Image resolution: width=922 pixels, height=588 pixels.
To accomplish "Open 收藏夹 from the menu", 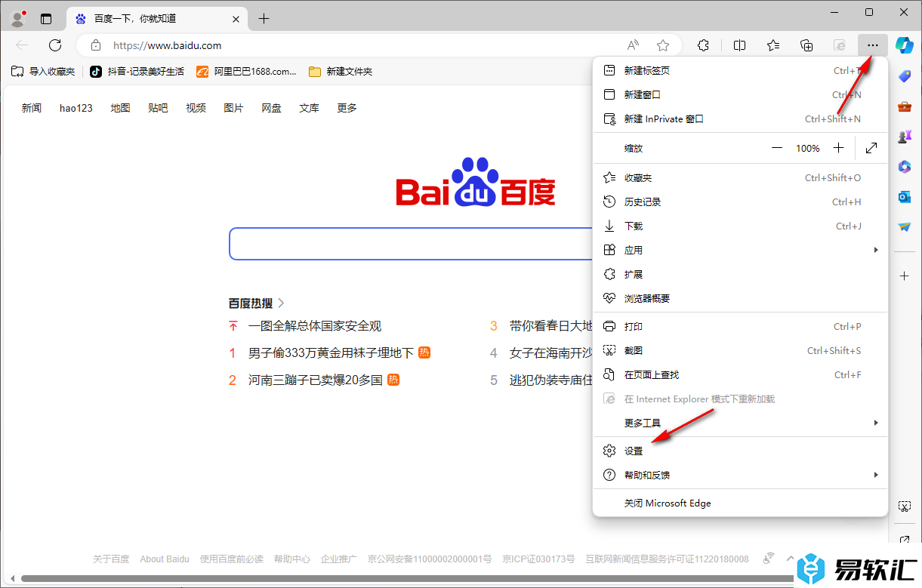I will [x=740, y=178].
